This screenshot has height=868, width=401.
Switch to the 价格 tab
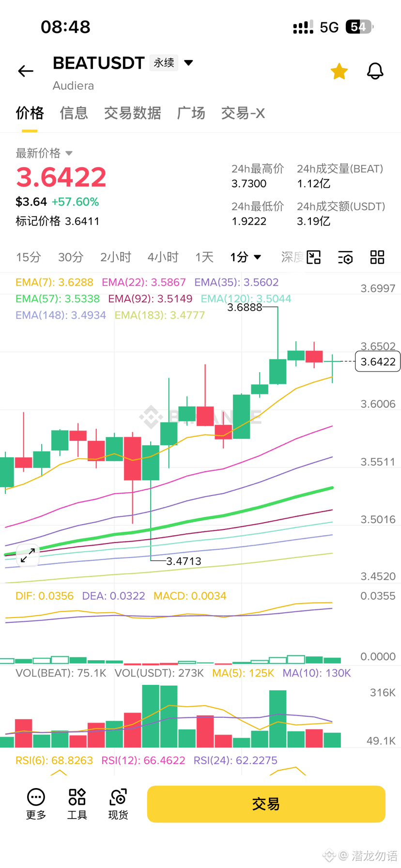(x=30, y=113)
